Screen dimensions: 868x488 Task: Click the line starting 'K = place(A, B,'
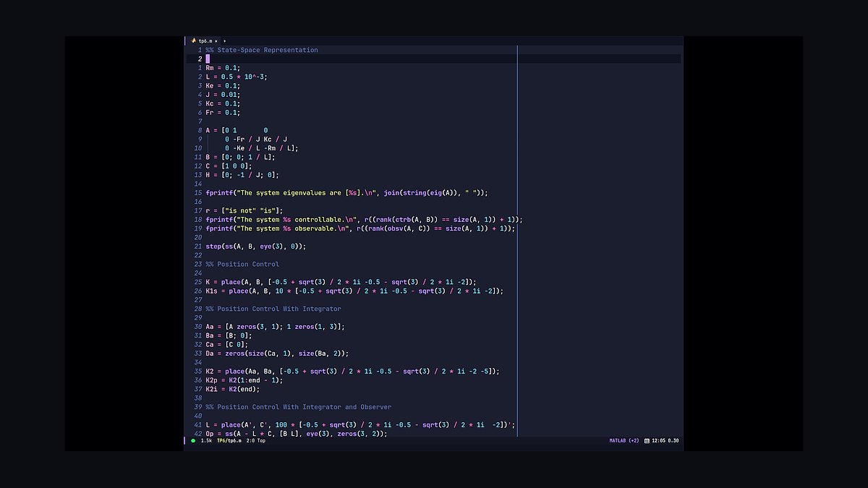click(x=341, y=281)
